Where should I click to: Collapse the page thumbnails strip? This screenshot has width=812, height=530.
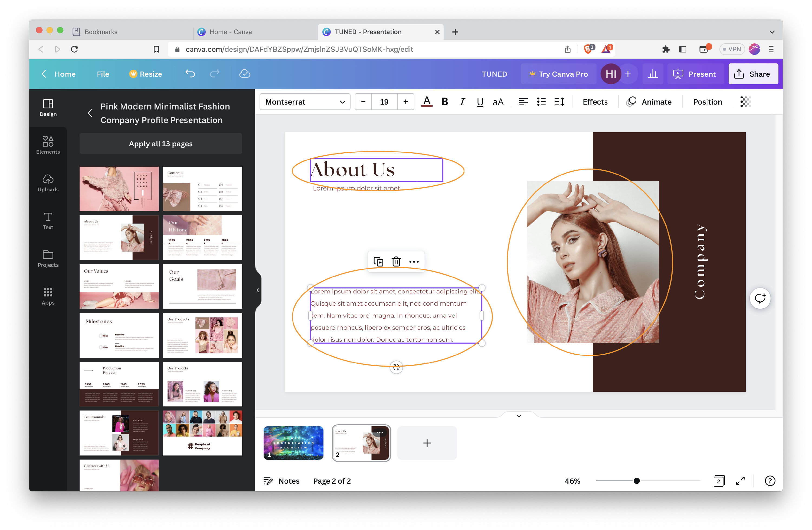(x=519, y=416)
